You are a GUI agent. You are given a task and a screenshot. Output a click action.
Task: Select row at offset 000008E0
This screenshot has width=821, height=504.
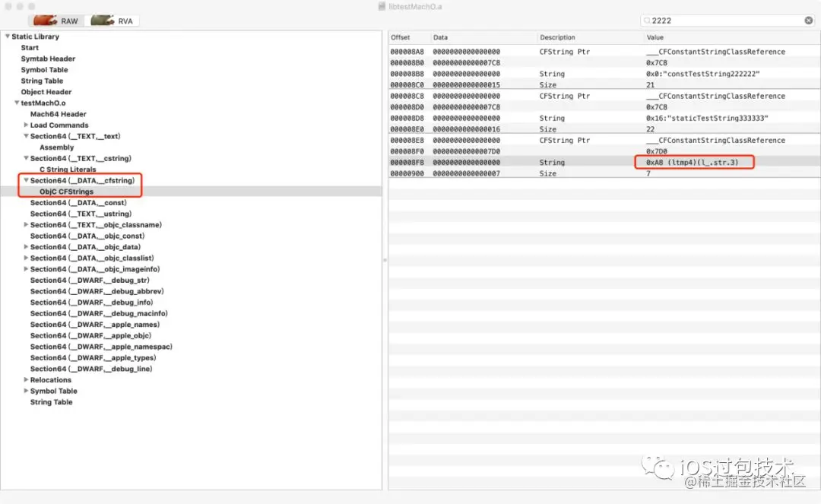(x=604, y=128)
